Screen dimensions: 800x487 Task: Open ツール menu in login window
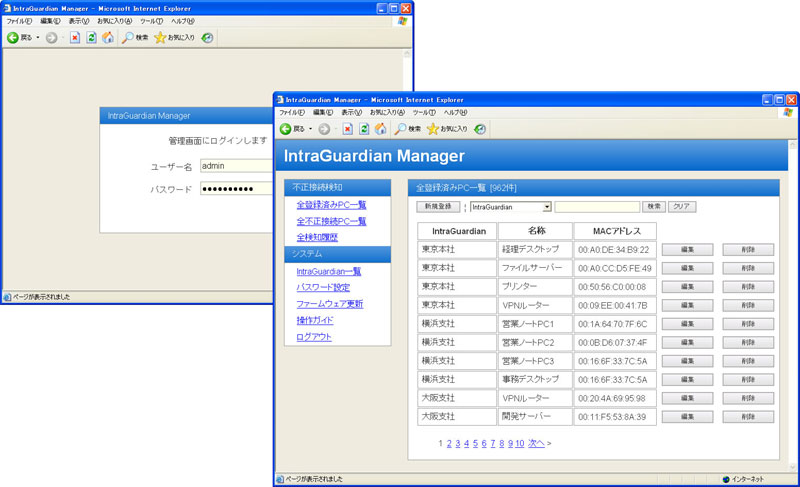[x=152, y=21]
